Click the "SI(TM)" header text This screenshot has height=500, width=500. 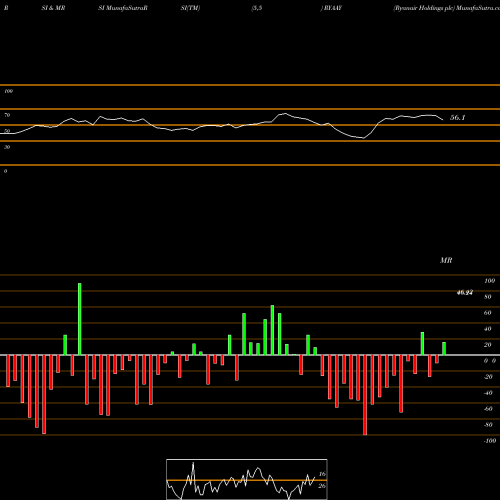(x=190, y=8)
